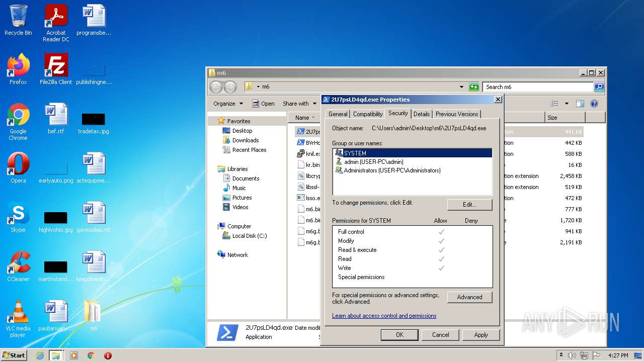Screen dimensions: 644x362
Task: Select the Security tab
Action: click(398, 113)
